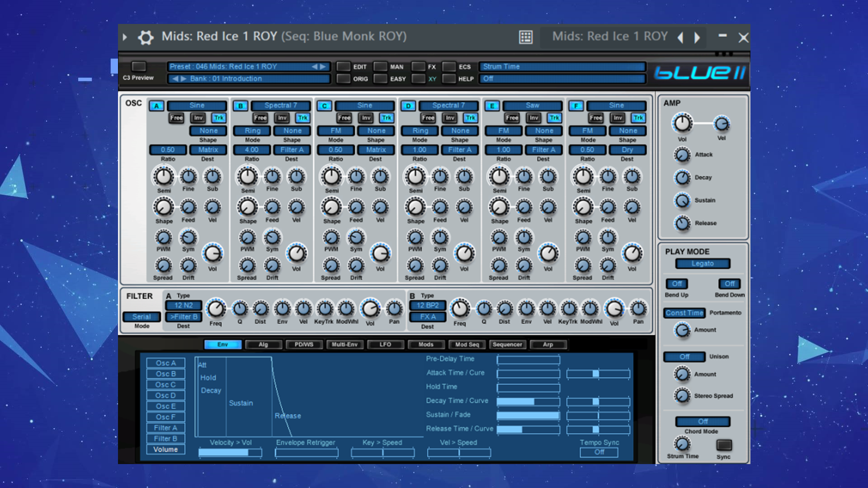Click the C3 Preview button
Viewport: 868px width, 488px height.
[x=139, y=66]
